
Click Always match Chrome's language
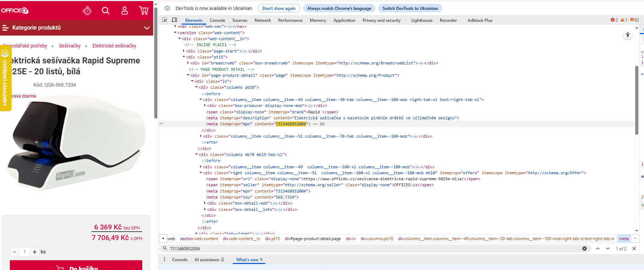[339, 8]
